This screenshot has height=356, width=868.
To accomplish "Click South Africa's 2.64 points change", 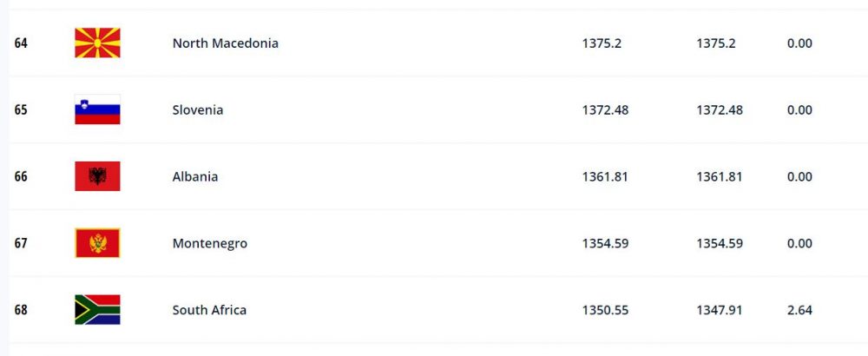I will click(799, 310).
